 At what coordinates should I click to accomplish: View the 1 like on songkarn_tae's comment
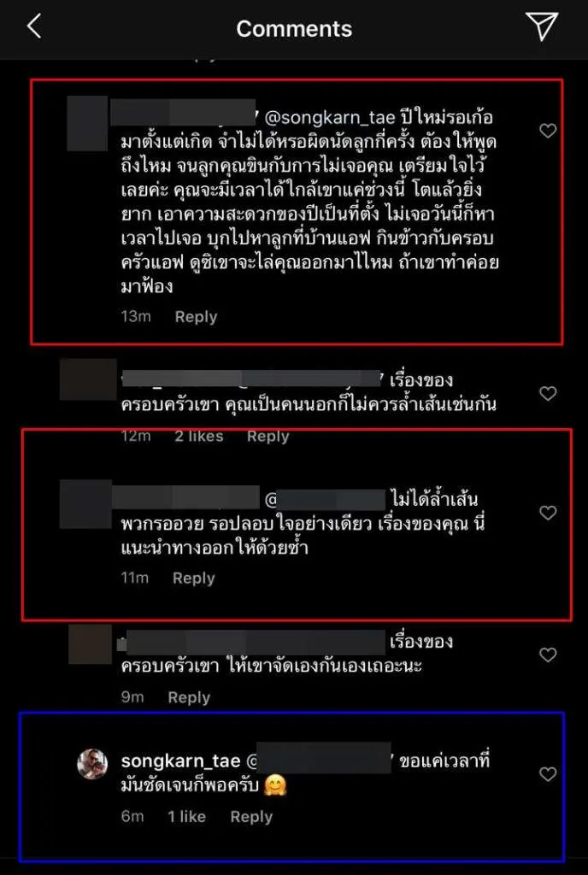point(187,816)
